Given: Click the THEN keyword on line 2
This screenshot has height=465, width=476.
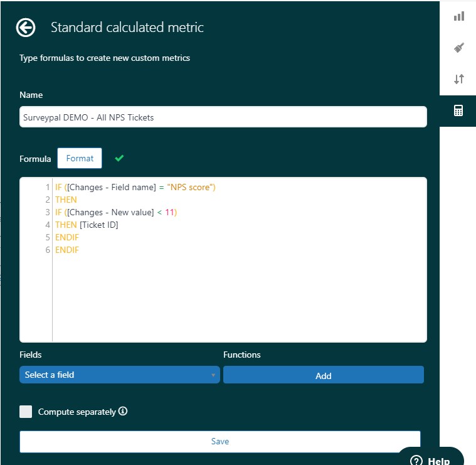Looking at the screenshot, I should [66, 200].
